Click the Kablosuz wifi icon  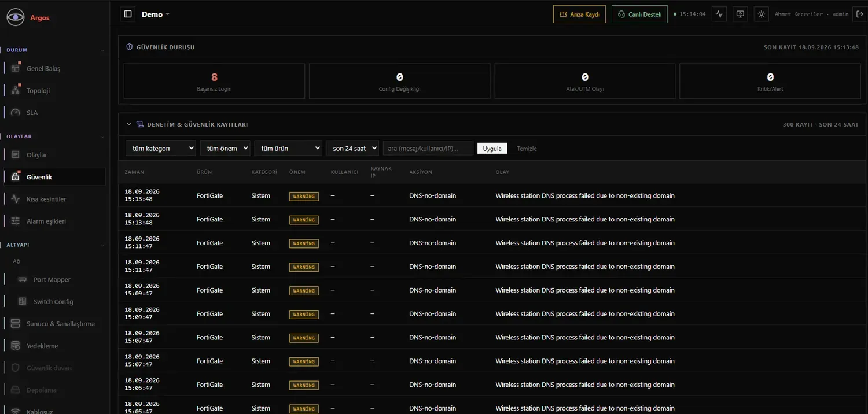16,411
